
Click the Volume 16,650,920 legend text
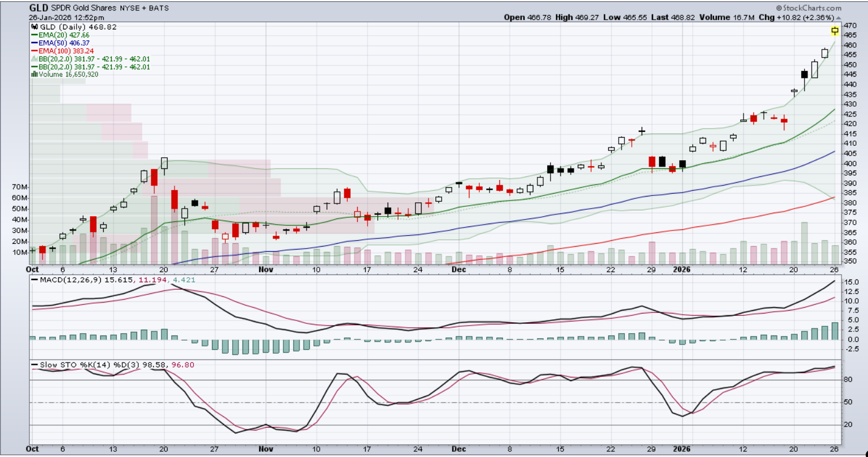pyautogui.click(x=69, y=74)
